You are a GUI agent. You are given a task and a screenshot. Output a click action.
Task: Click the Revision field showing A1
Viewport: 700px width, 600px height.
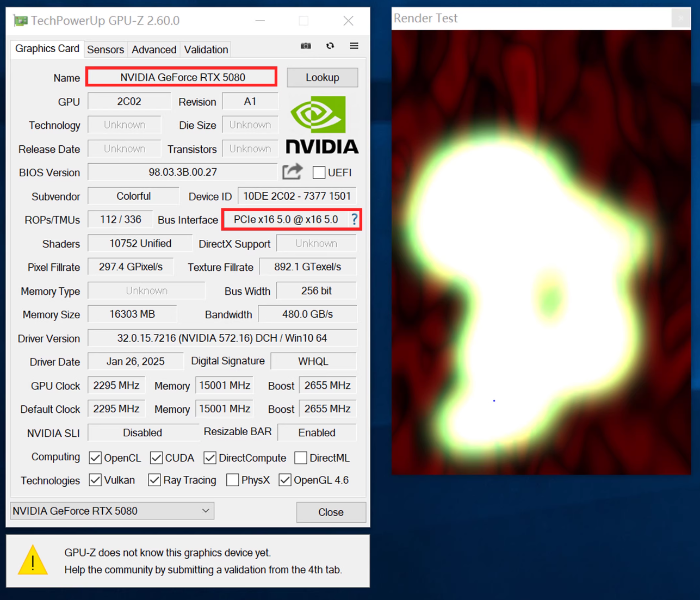250,102
